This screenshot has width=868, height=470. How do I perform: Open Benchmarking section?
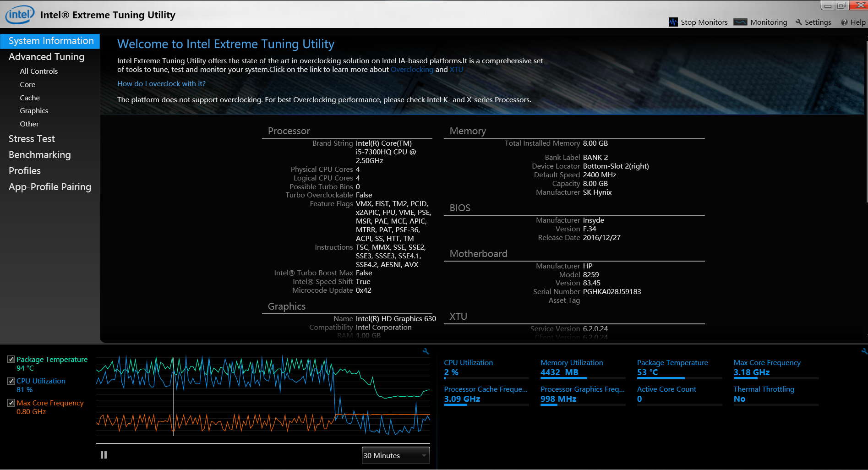pyautogui.click(x=39, y=155)
